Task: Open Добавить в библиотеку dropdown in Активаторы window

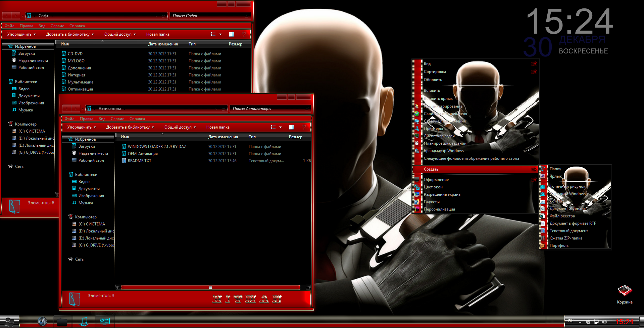Action: 130,127
